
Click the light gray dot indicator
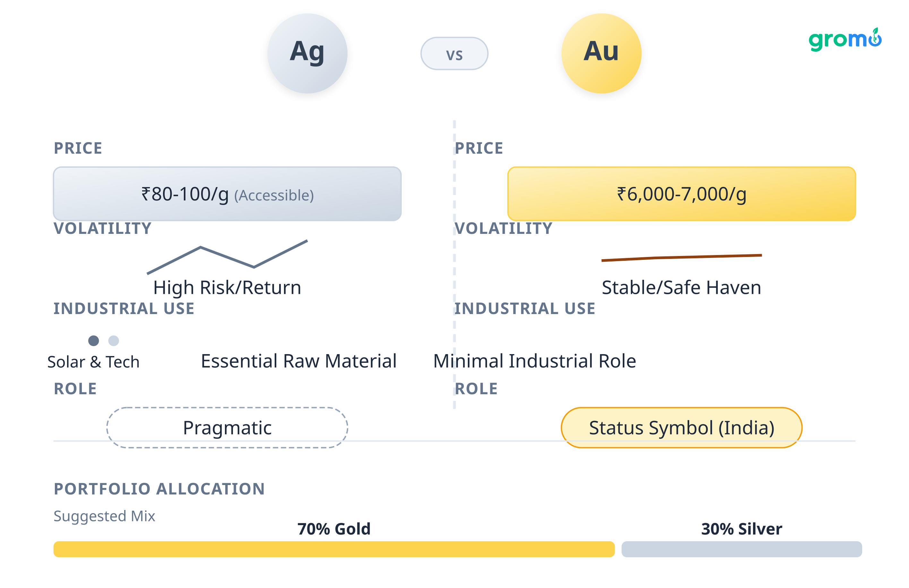click(114, 341)
